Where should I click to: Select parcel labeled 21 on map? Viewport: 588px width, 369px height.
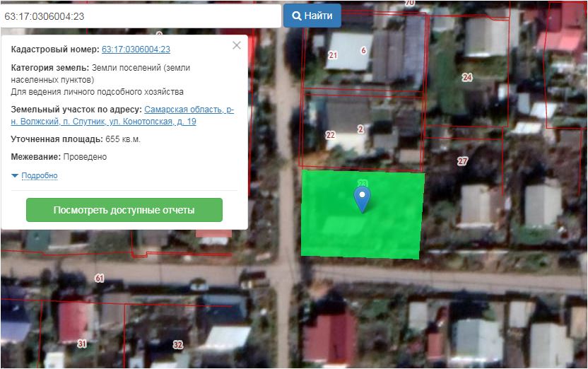point(333,55)
